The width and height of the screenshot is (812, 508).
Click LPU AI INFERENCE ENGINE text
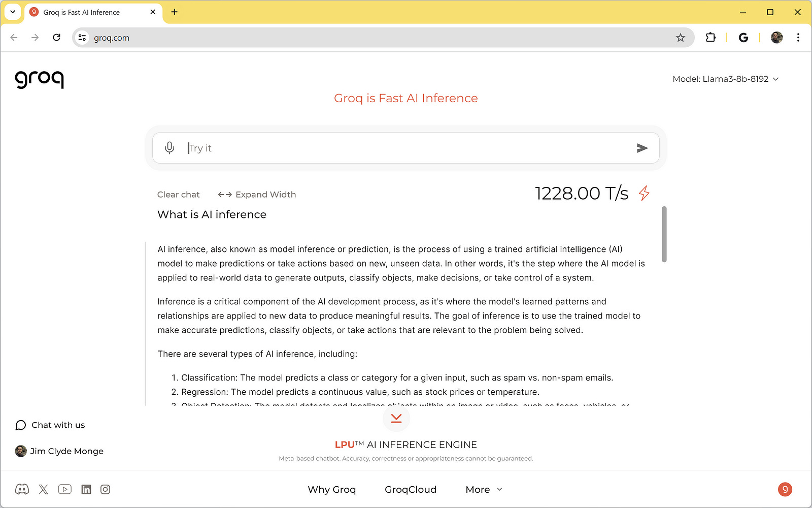coord(406,444)
